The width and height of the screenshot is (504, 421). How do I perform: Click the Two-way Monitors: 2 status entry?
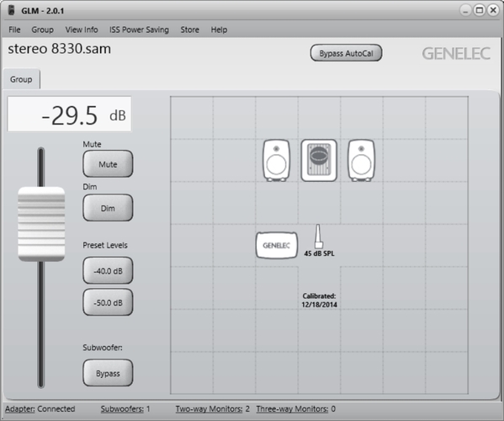[213, 408]
